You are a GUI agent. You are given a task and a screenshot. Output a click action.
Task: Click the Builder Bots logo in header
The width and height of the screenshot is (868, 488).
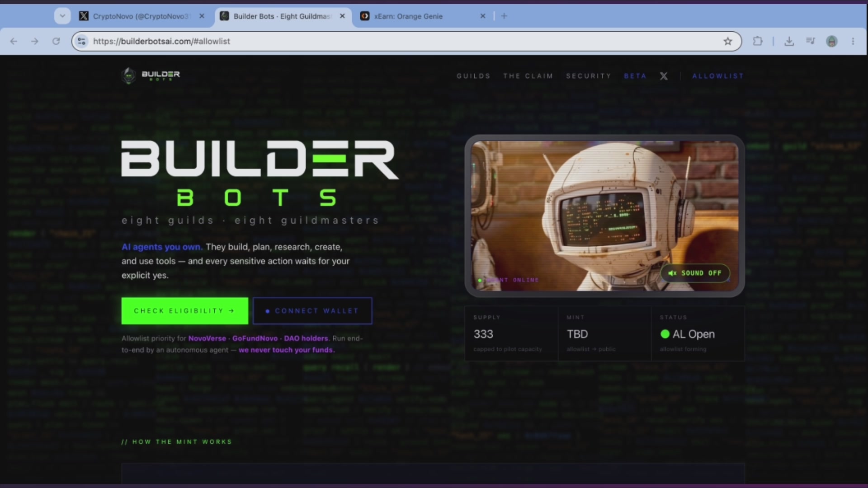click(x=151, y=75)
